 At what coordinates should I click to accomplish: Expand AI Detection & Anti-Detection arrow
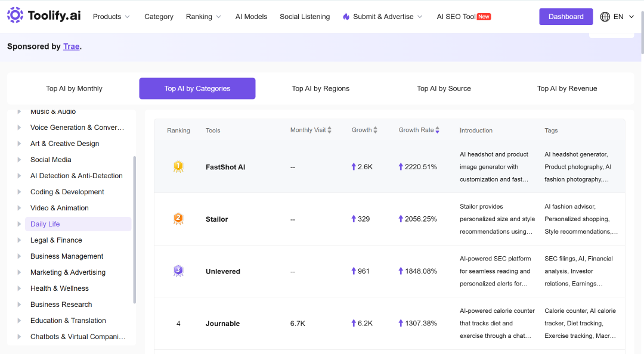click(x=19, y=176)
